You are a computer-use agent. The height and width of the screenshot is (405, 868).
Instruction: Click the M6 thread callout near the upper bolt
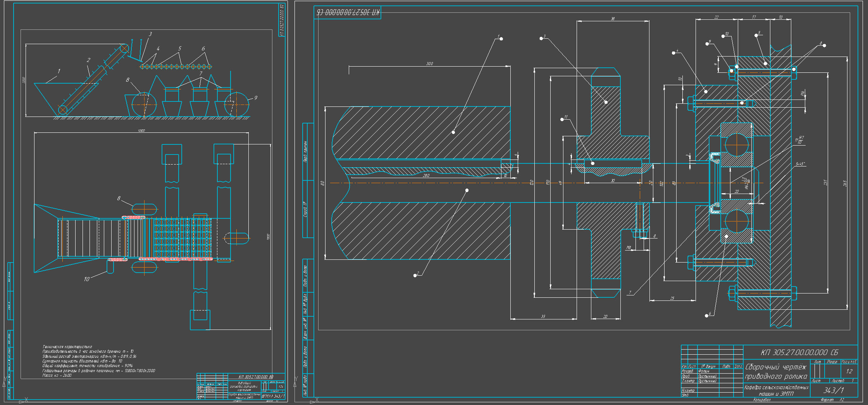pos(802,93)
